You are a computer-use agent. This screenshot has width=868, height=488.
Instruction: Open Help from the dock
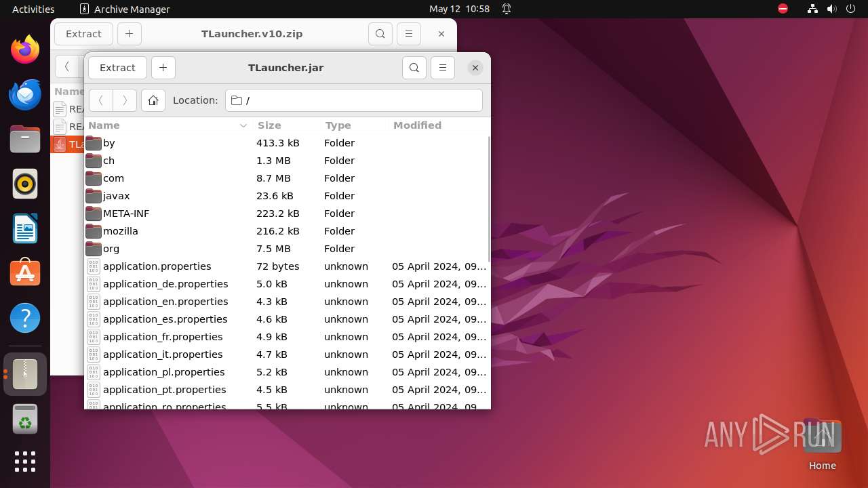25,318
